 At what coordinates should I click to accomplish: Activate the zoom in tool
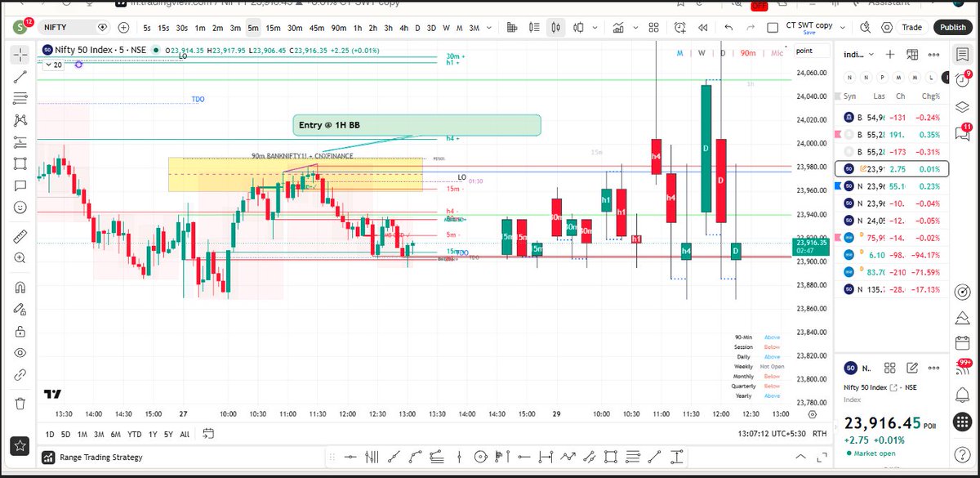pos(20,258)
